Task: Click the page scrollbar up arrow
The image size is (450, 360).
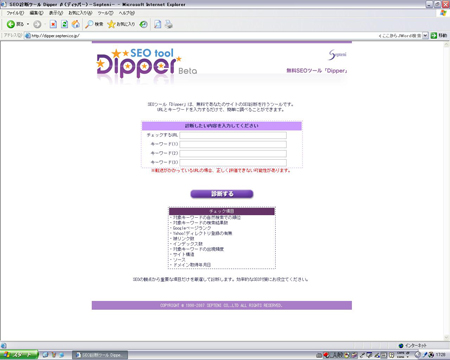Action: click(446, 45)
